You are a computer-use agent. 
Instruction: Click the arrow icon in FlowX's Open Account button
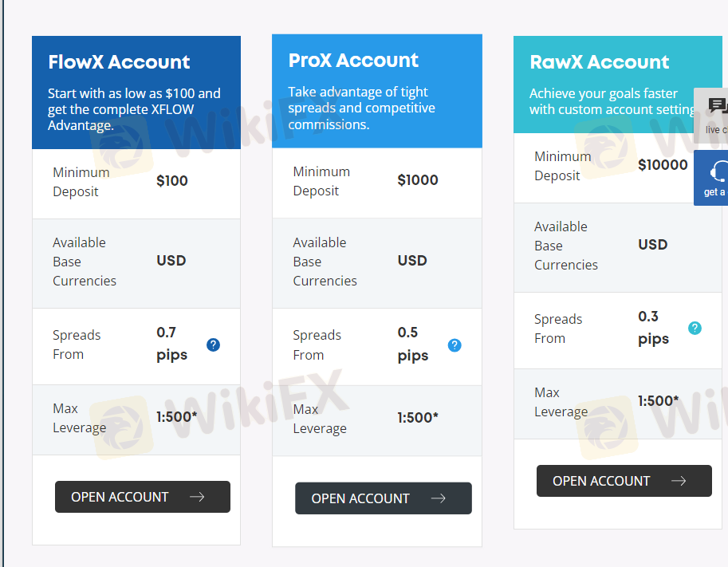(x=197, y=497)
